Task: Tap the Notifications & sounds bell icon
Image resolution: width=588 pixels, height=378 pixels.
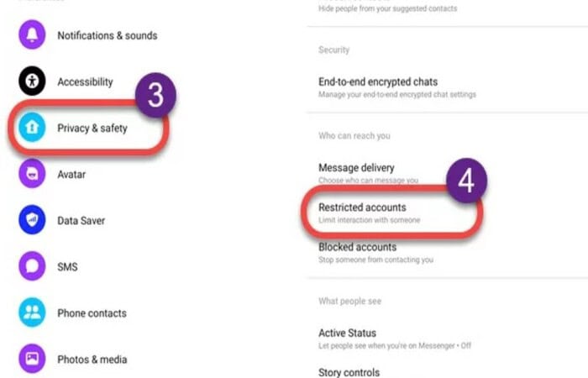Action: (x=32, y=34)
